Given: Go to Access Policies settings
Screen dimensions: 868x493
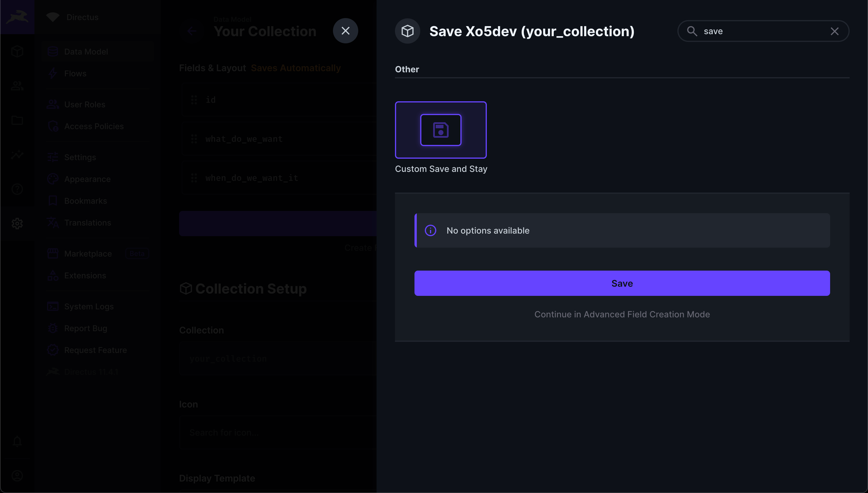Looking at the screenshot, I should [94, 126].
